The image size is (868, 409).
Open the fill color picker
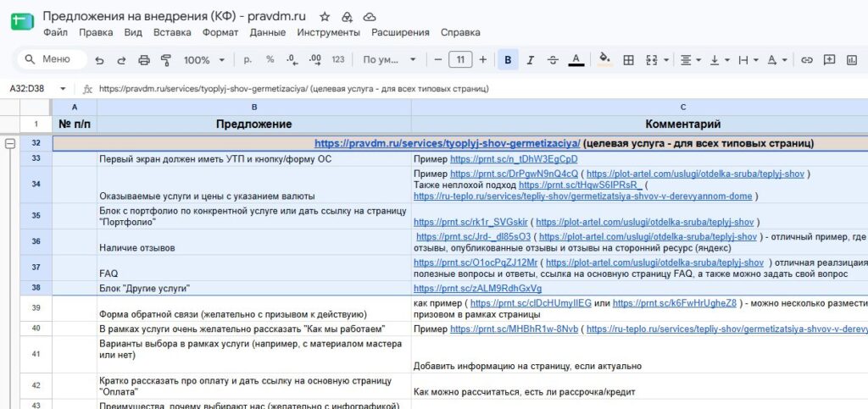pyautogui.click(x=605, y=59)
